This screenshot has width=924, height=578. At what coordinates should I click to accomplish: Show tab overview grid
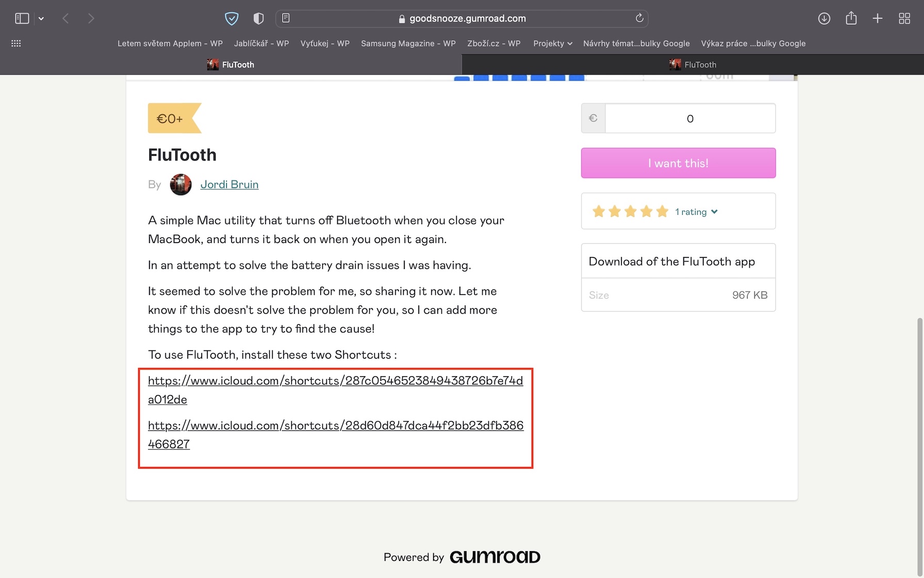[904, 19]
